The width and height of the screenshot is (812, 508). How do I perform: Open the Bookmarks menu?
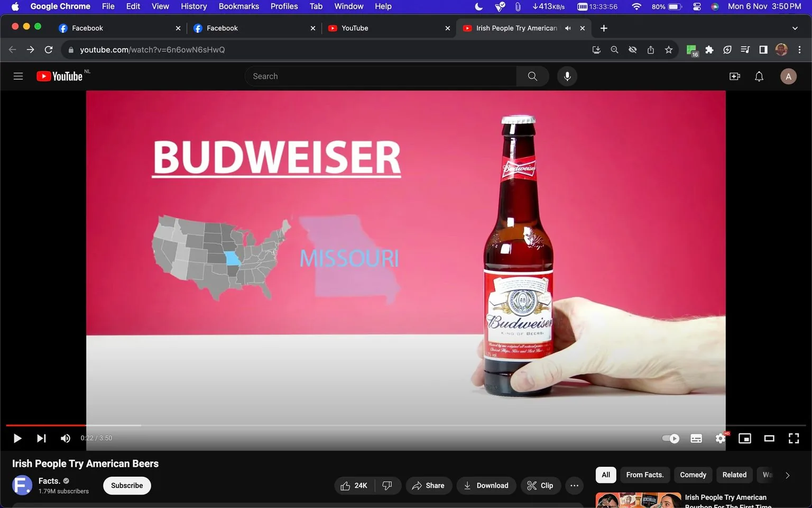tap(238, 6)
